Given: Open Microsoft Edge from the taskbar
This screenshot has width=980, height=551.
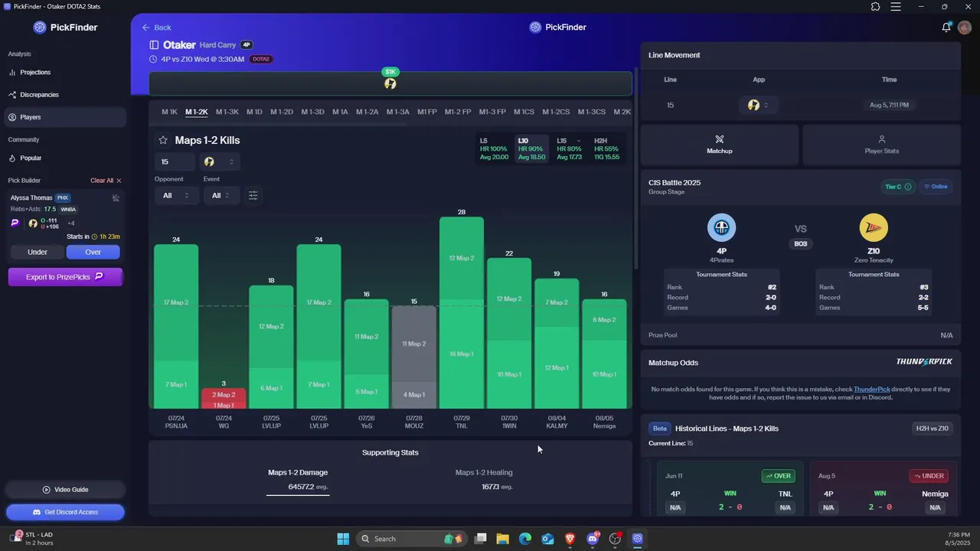Looking at the screenshot, I should coord(525,539).
